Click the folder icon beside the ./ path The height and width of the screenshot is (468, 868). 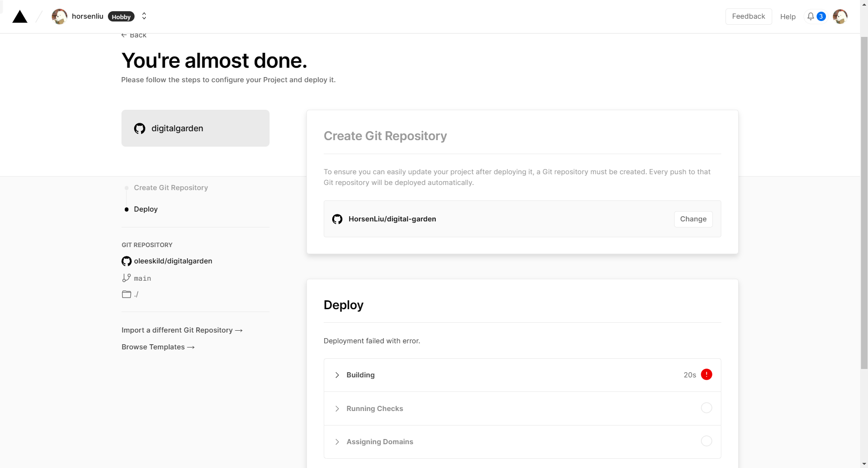point(126,294)
